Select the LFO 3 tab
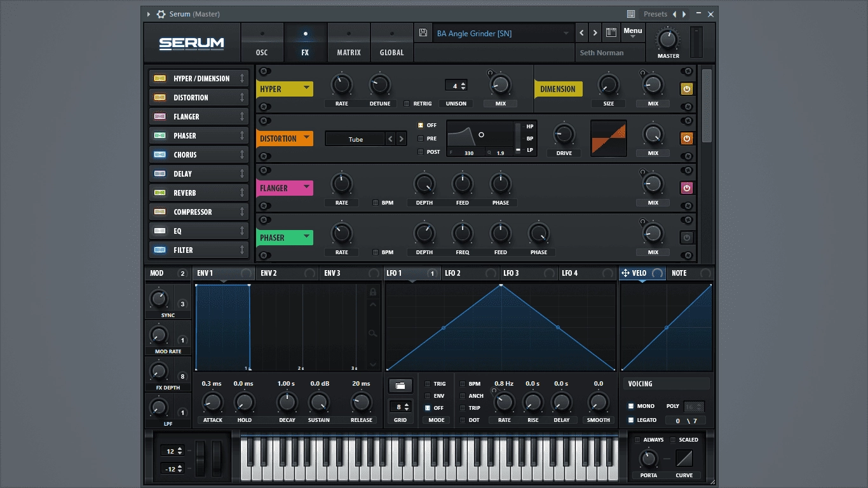This screenshot has height=488, width=868. point(529,273)
